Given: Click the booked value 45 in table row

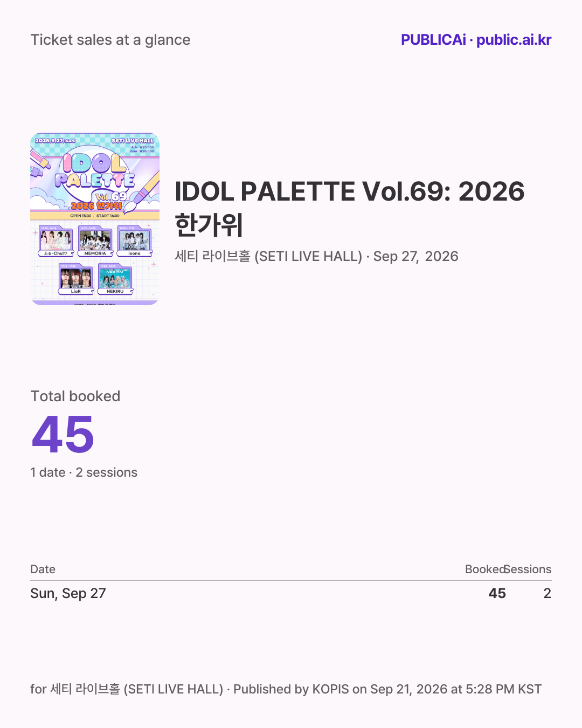Looking at the screenshot, I should click(497, 593).
